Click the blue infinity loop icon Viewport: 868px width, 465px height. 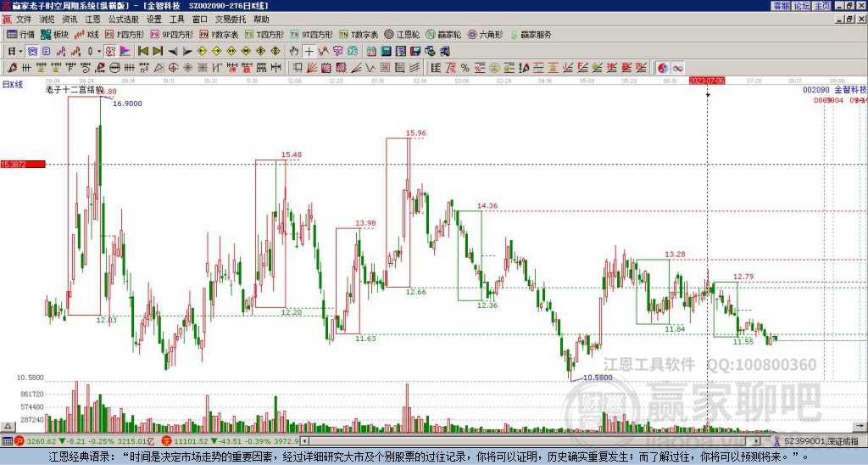click(677, 68)
